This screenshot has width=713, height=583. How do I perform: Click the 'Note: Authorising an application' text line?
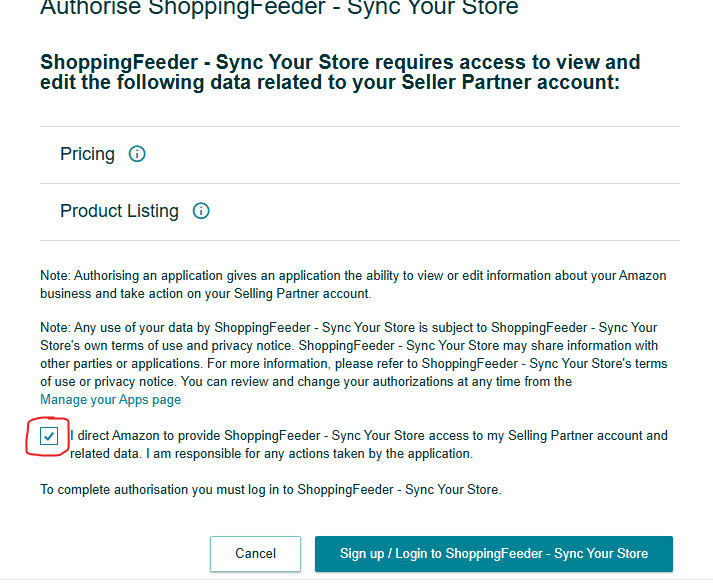pos(353,276)
